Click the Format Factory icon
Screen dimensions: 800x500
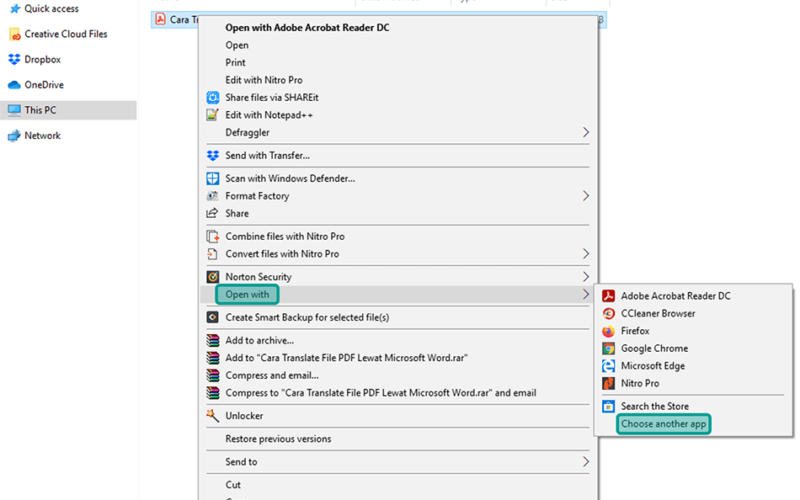(212, 196)
